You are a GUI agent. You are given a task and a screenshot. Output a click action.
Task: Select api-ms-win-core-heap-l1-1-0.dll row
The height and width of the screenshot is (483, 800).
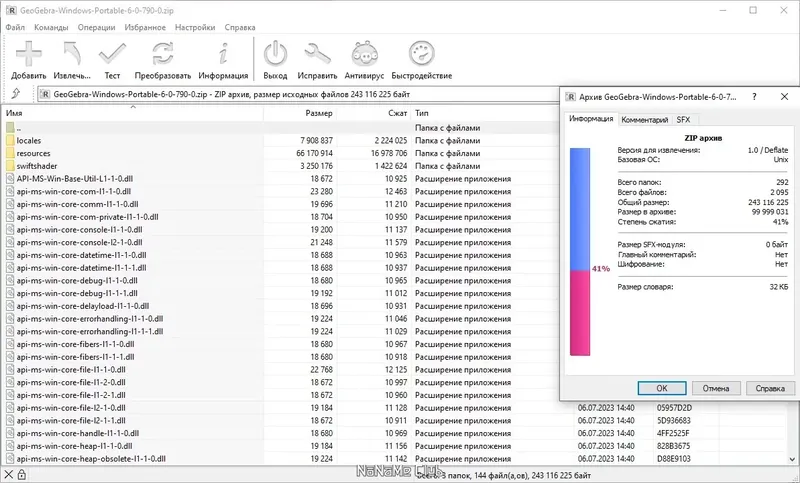395,446
